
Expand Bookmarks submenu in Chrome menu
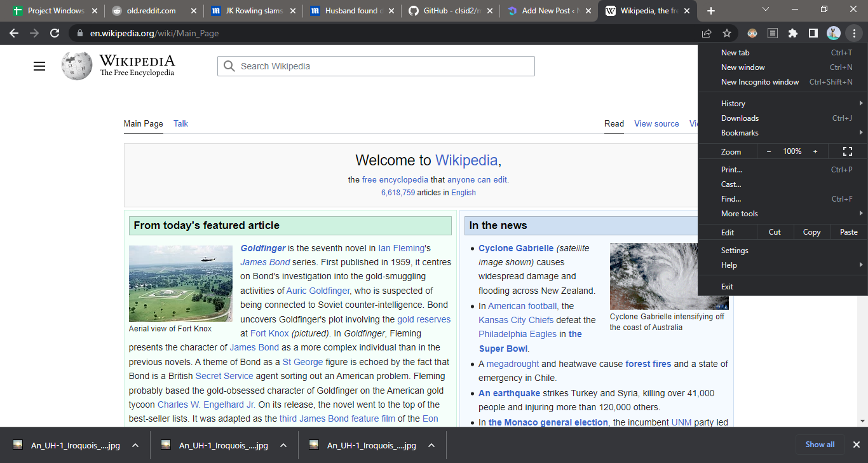point(782,132)
